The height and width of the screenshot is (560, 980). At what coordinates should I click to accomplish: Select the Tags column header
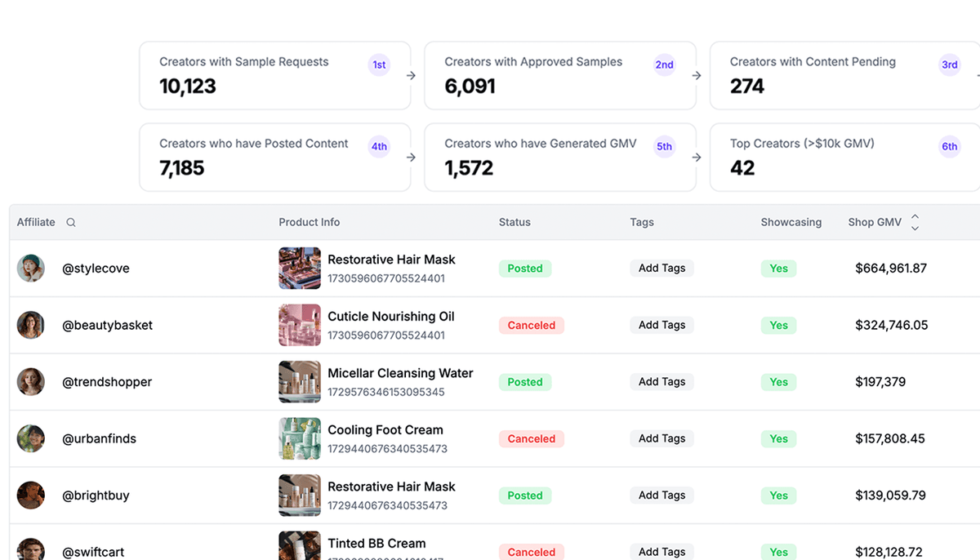pyautogui.click(x=641, y=222)
